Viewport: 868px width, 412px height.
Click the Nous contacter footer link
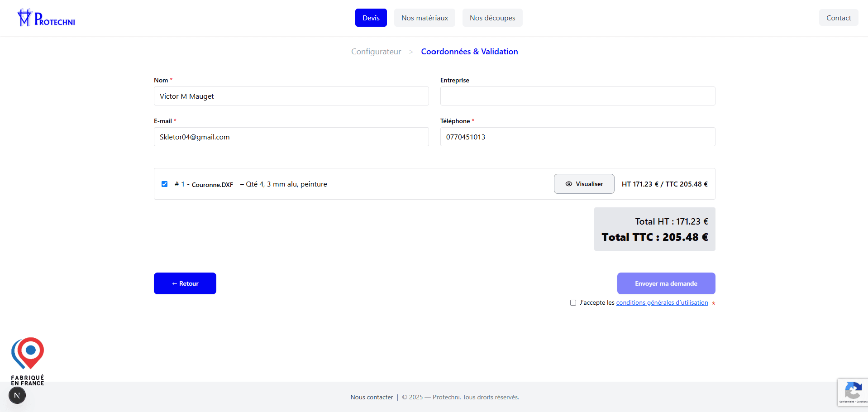372,397
